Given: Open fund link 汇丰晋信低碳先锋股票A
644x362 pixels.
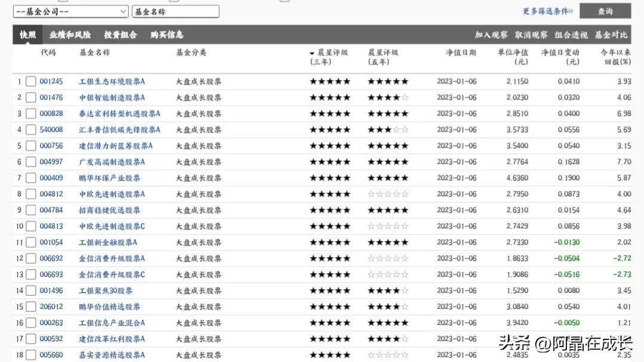Looking at the screenshot, I should [119, 129].
